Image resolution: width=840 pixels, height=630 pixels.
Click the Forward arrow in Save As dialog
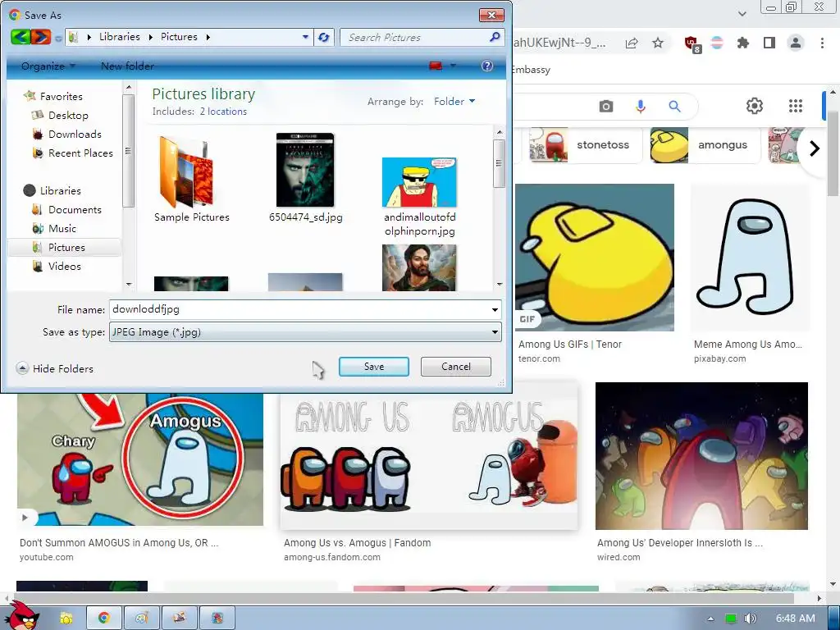pyautogui.click(x=41, y=37)
